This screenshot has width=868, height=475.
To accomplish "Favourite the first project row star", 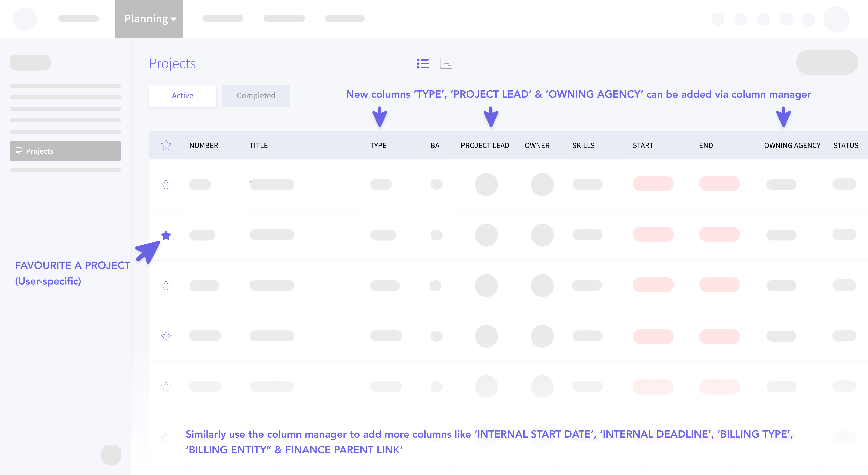I will pos(166,185).
